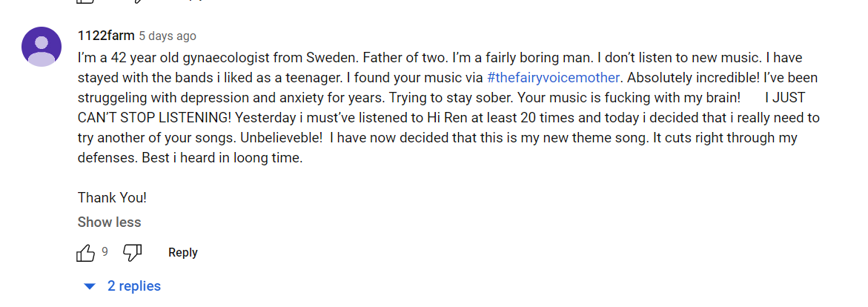
Task: Click the like count number 9
Action: click(x=105, y=252)
